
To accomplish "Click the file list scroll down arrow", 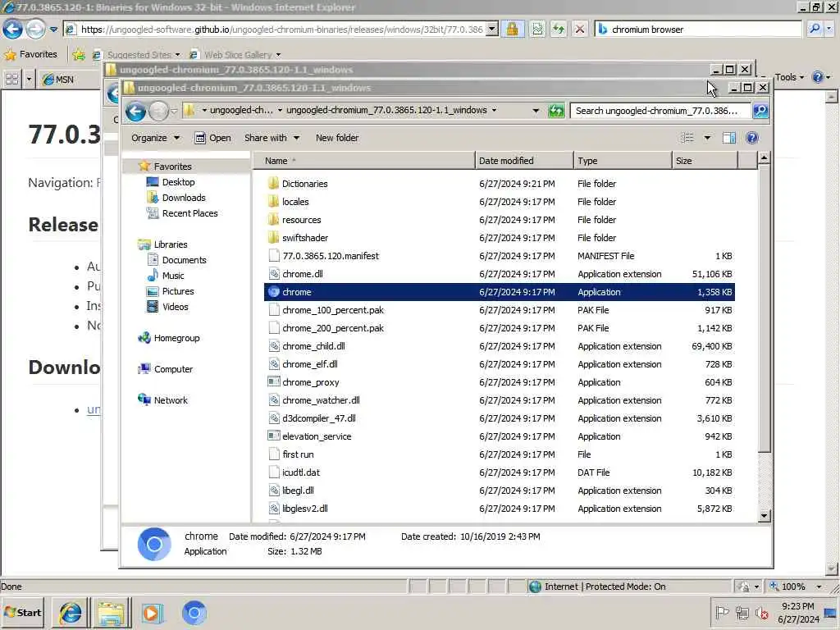I will click(x=764, y=515).
